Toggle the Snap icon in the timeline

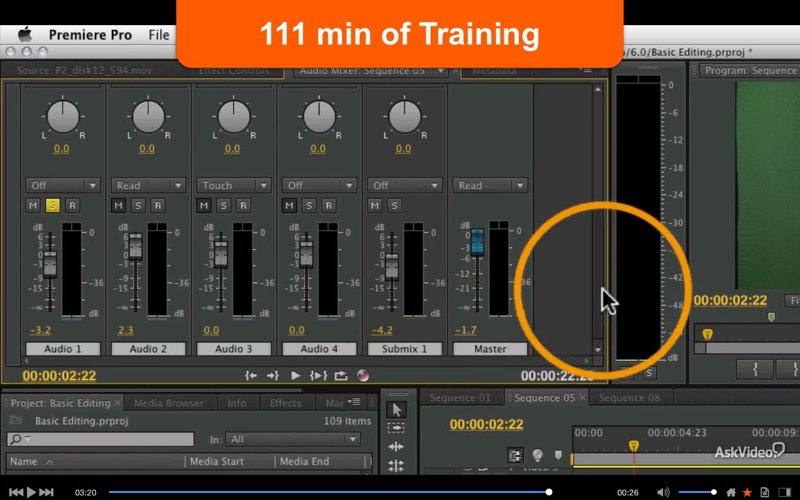[x=515, y=455]
